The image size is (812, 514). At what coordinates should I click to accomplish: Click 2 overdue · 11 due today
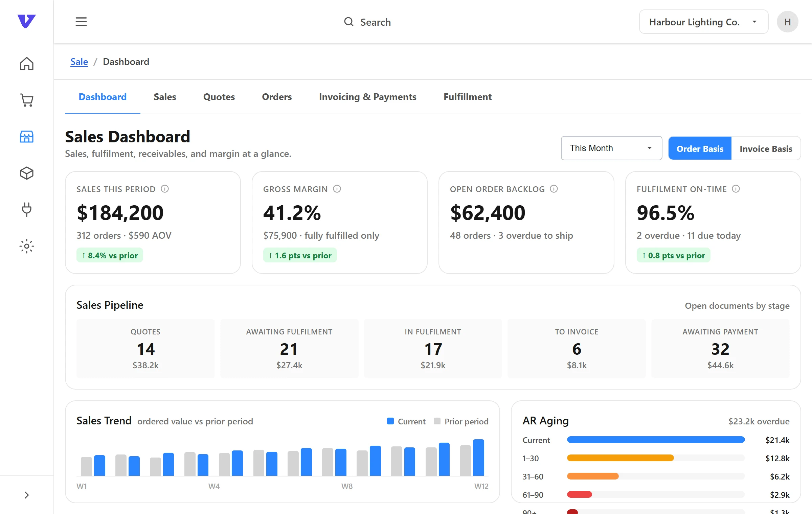click(x=689, y=235)
